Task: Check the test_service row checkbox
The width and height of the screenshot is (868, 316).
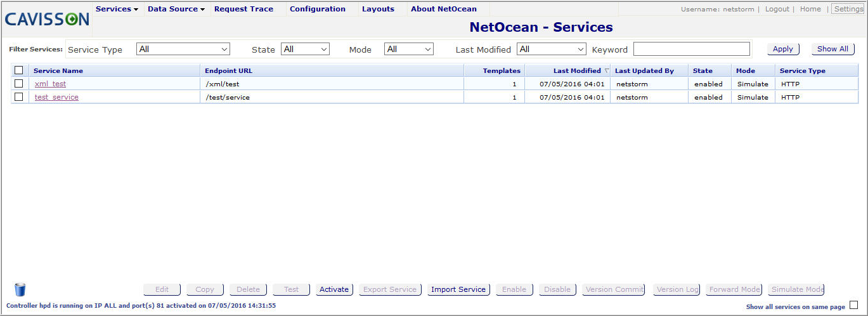Action: pos(19,97)
